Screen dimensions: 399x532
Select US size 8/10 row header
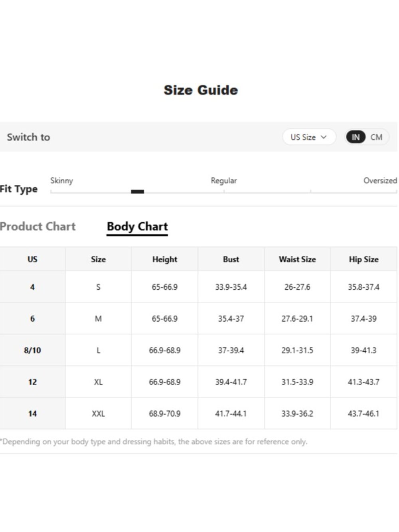pyautogui.click(x=32, y=350)
